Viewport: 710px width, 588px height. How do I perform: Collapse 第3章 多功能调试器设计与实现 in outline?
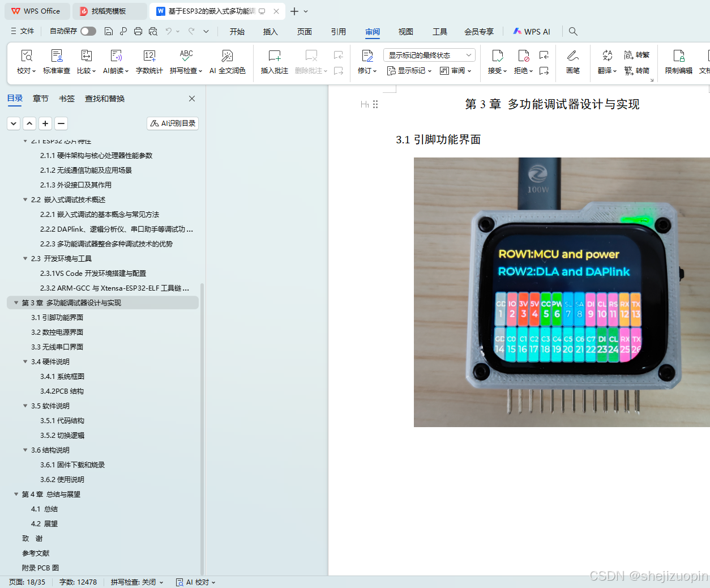pyautogui.click(x=16, y=302)
